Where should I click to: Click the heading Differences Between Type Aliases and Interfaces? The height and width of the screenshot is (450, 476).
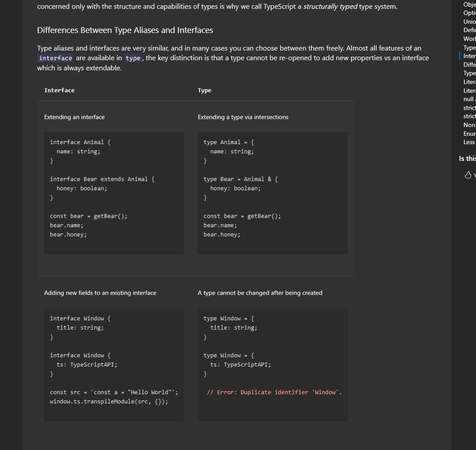tap(125, 30)
